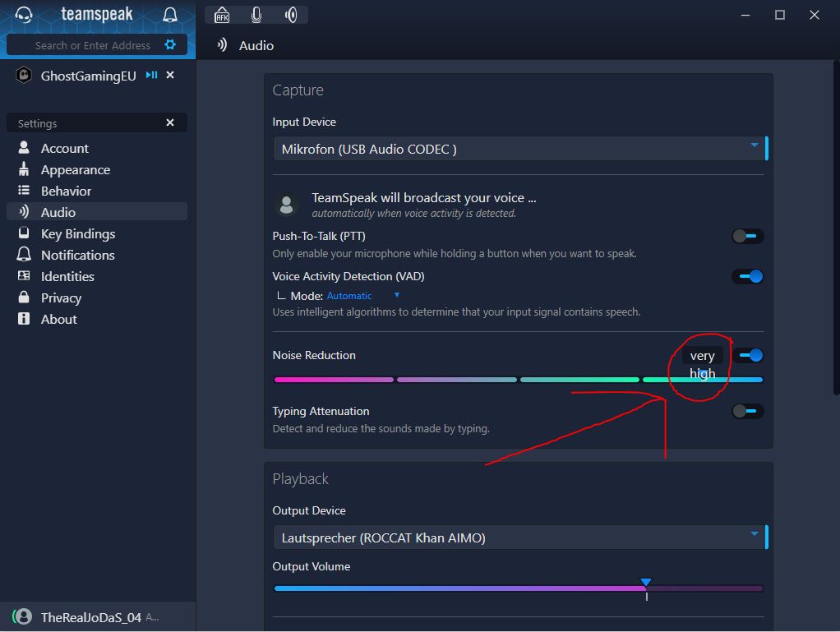The width and height of the screenshot is (840, 632).
Task: Maximize the TeamSpeak window
Action: click(x=780, y=15)
